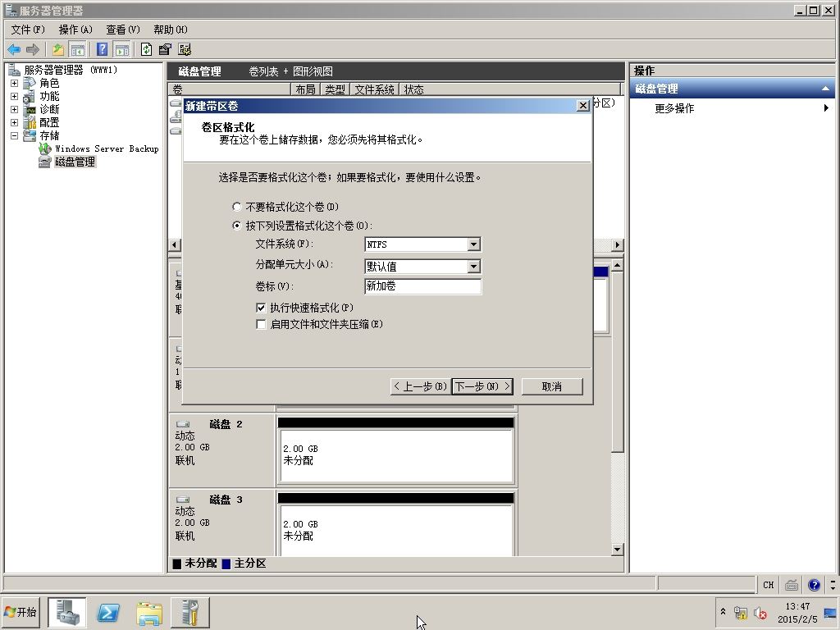Collapse the 存储 tree node

(x=15, y=135)
